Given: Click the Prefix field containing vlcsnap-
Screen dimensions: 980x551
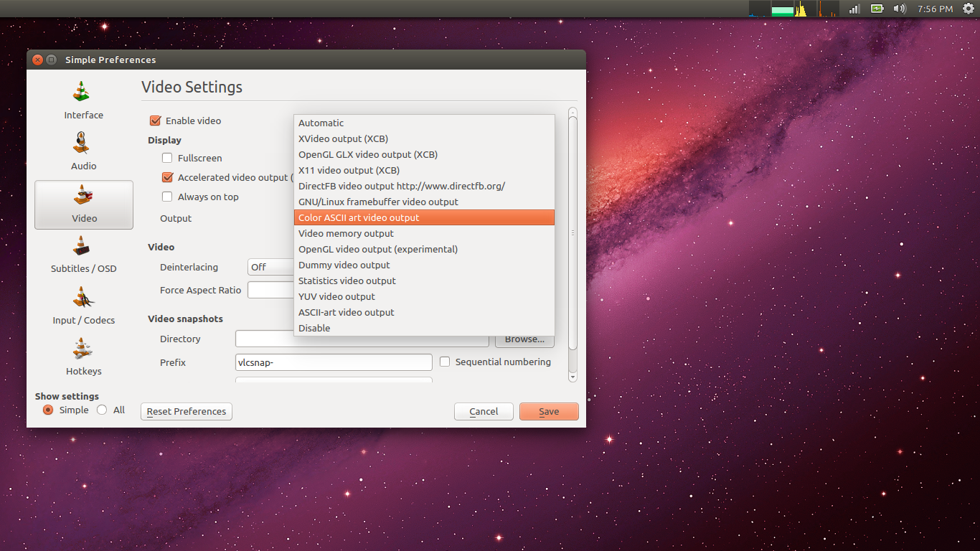Looking at the screenshot, I should tap(334, 362).
